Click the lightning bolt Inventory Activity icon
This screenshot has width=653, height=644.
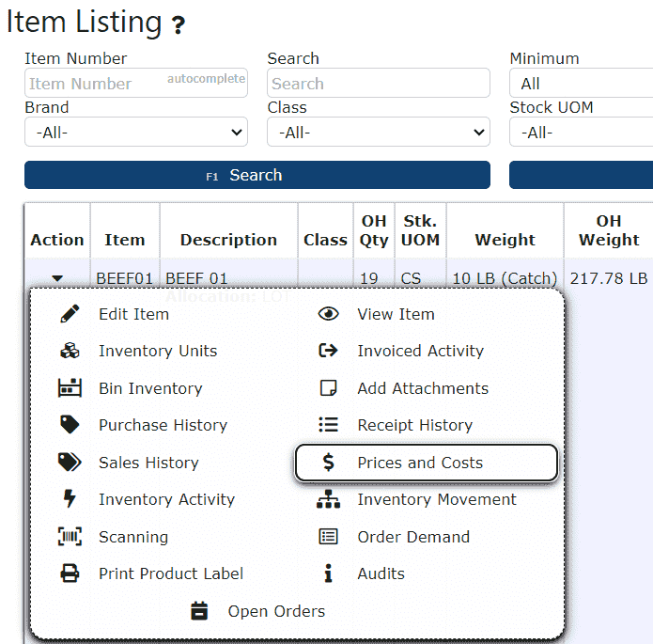70,499
